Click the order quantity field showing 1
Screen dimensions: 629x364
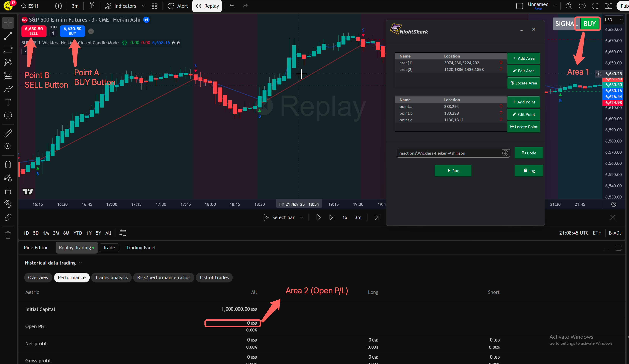click(53, 33)
